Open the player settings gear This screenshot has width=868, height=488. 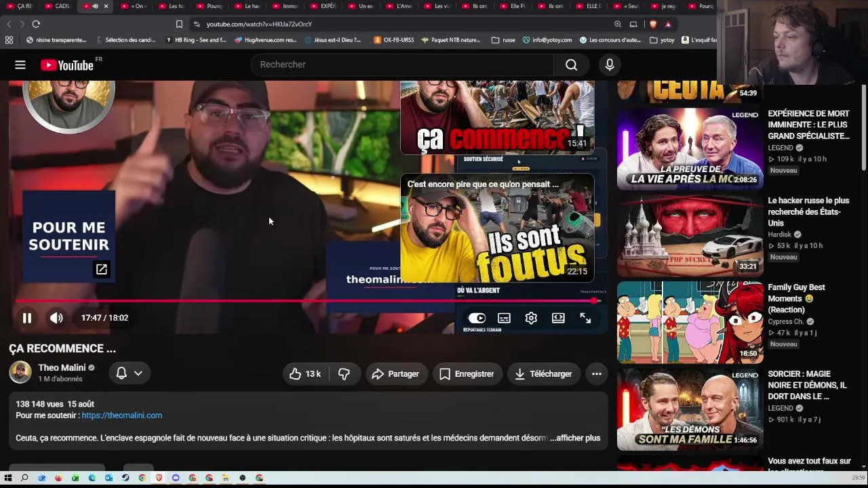[x=531, y=318]
